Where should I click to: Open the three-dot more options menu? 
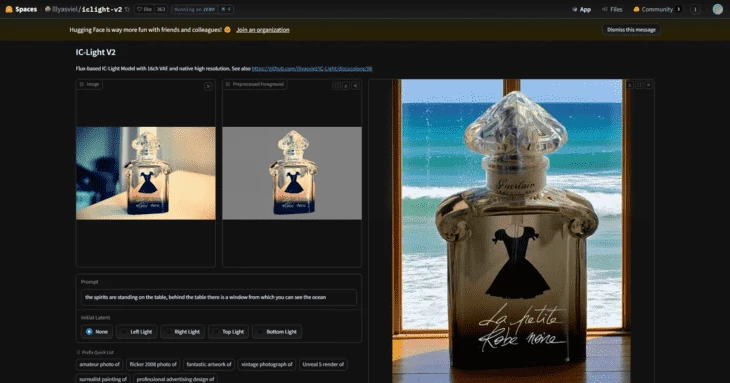pyautogui.click(x=695, y=9)
